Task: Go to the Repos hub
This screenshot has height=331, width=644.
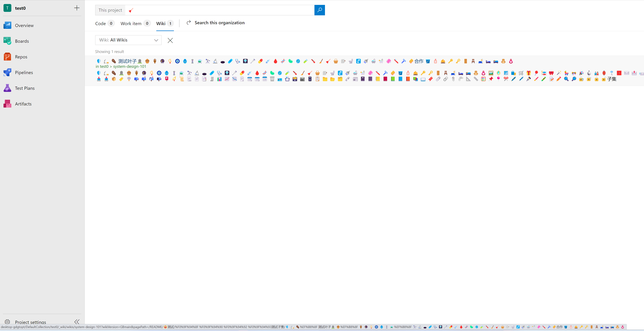Action: click(21, 57)
